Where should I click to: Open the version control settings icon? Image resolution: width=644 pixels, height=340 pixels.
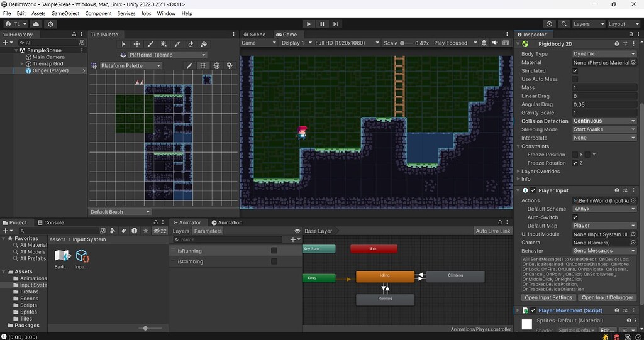coord(50,24)
